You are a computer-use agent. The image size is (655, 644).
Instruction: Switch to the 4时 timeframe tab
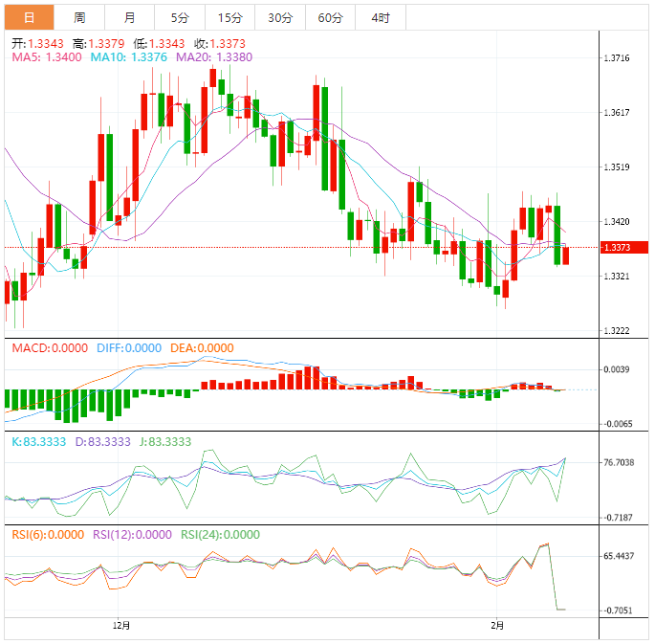pos(380,17)
